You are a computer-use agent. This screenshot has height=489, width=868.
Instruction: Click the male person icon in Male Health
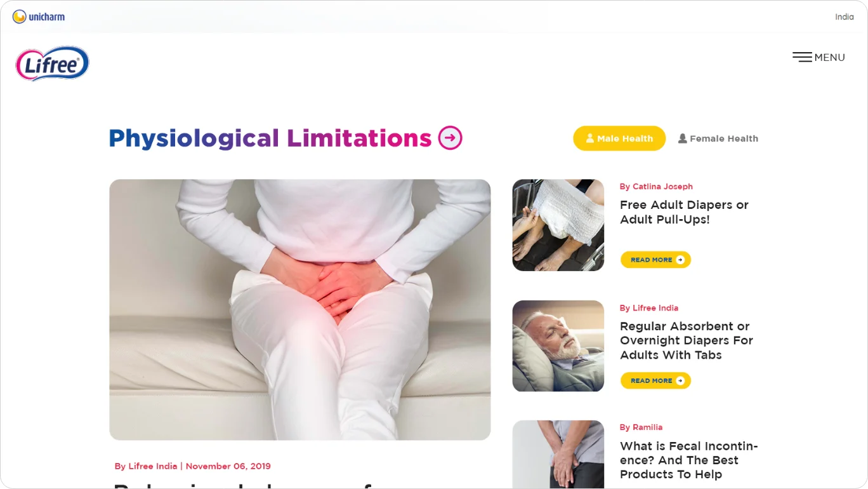point(590,138)
